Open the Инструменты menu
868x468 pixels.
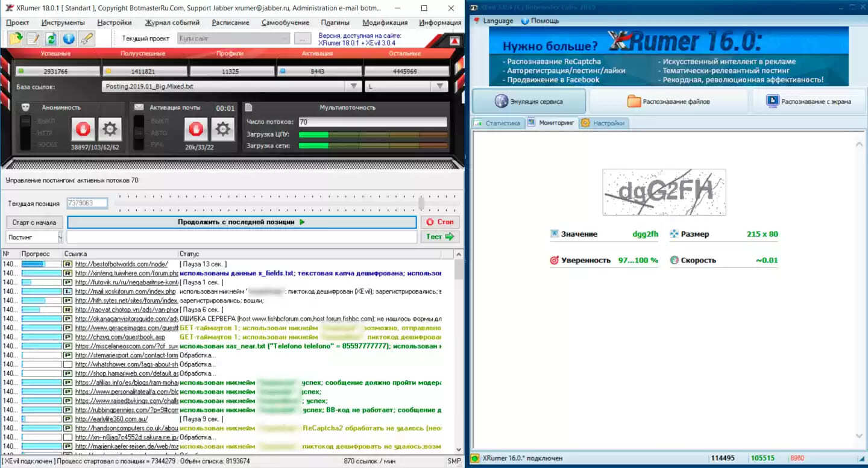click(63, 22)
